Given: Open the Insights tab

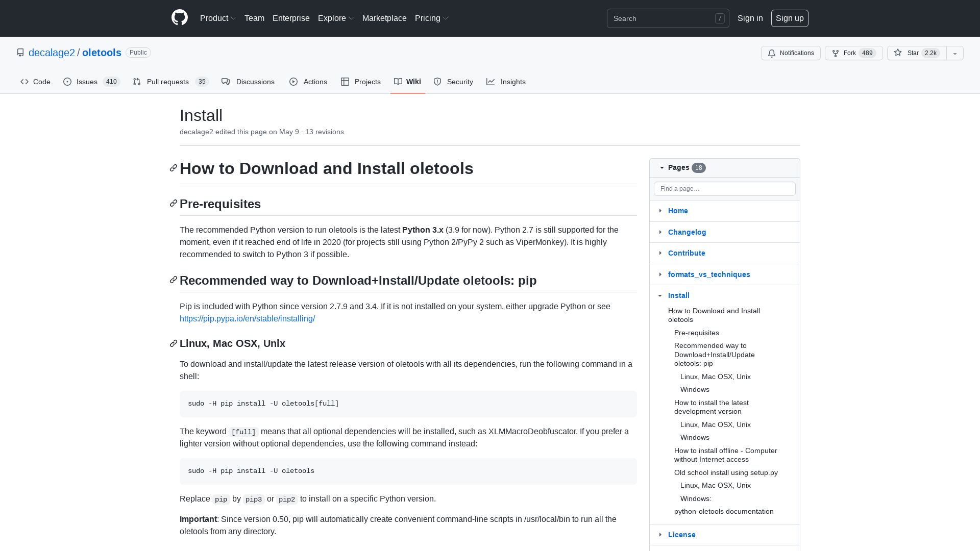Looking at the screenshot, I should [x=506, y=82].
